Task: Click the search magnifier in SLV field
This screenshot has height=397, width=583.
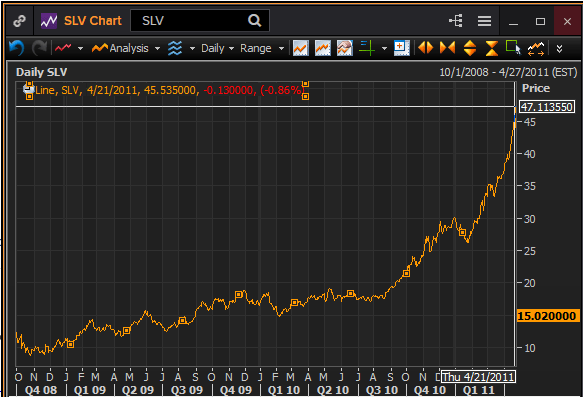Action: click(254, 20)
